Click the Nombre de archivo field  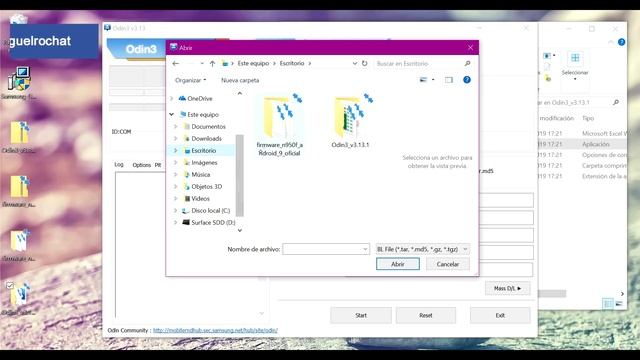(x=326, y=249)
